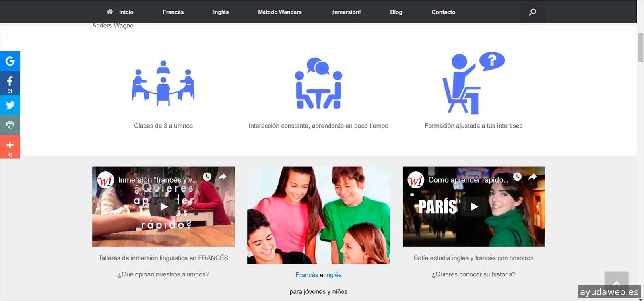This screenshot has width=644, height=301.
Task: Click the 'Francés' link below kids photo
Action: coord(306,275)
